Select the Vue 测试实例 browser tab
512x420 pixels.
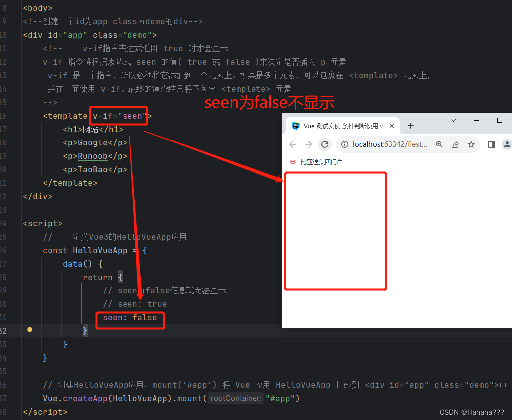coord(343,126)
